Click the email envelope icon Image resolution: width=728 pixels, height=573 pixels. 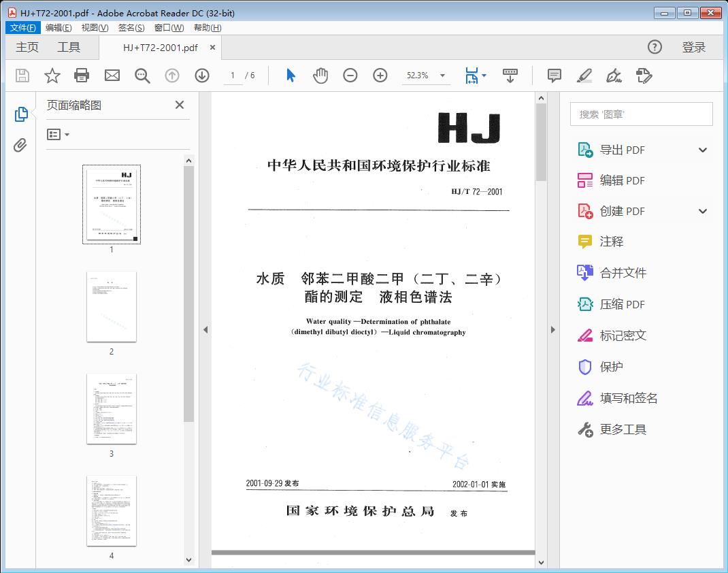(x=112, y=76)
